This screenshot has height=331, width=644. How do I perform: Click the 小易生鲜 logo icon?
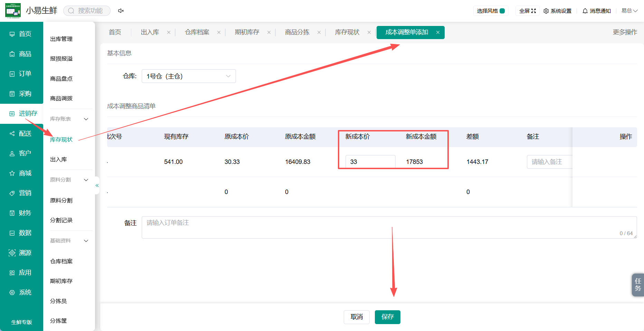tap(13, 11)
